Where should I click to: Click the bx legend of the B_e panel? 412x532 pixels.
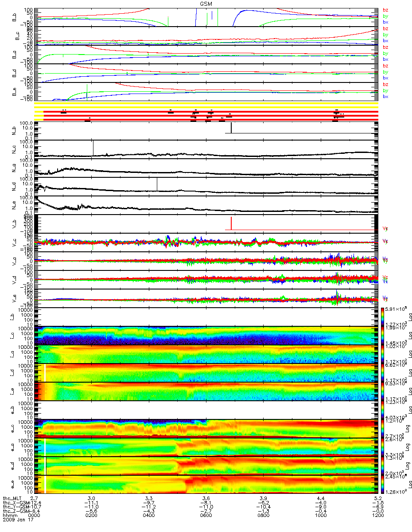pyautogui.click(x=385, y=96)
